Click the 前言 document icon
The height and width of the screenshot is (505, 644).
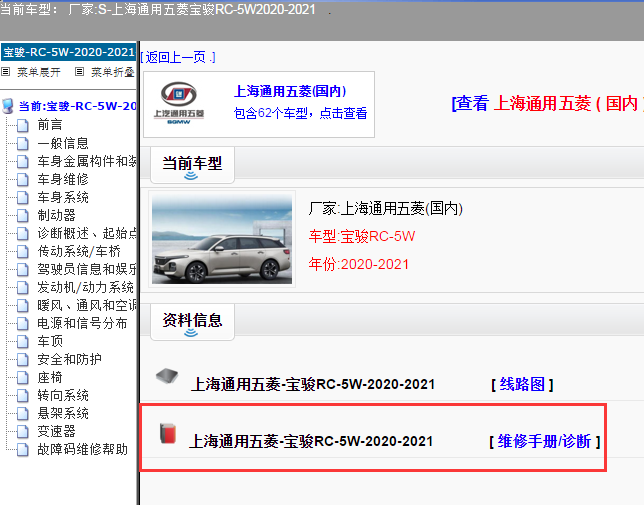coord(23,125)
